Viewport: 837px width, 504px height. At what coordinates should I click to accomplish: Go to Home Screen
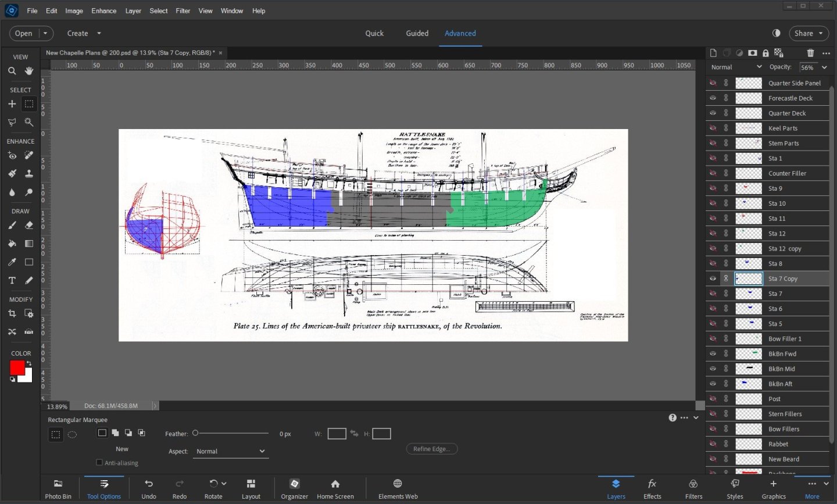[x=335, y=489]
